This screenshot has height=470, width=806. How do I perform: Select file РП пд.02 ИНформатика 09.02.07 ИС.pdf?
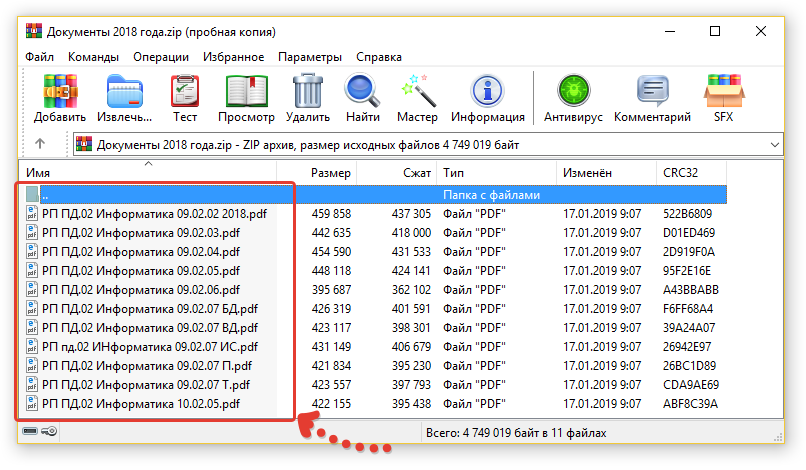[x=150, y=347]
